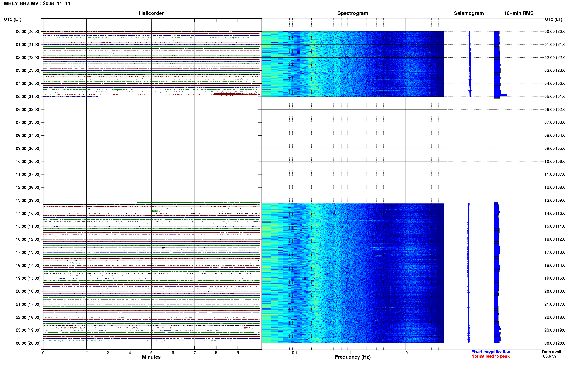Image resolution: width=588 pixels, height=368 pixels.
Task: Click the right 'UTC (LT)' axis header
Action: [x=553, y=19]
